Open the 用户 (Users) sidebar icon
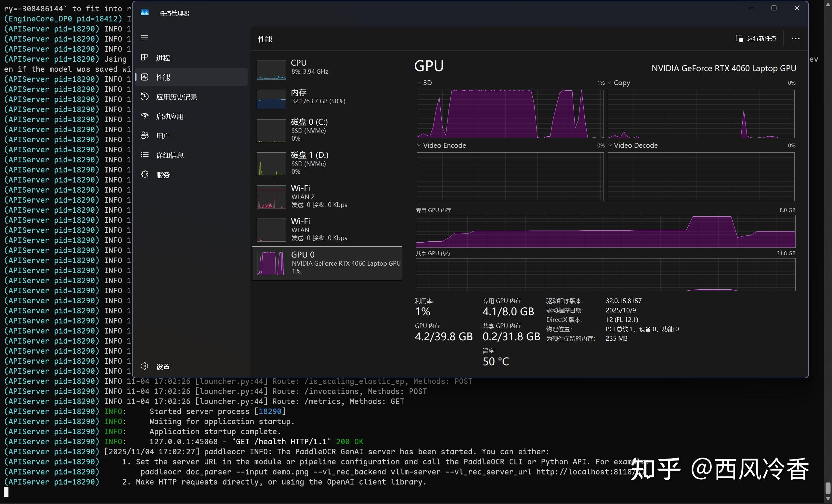This screenshot has width=832, height=504. (145, 136)
